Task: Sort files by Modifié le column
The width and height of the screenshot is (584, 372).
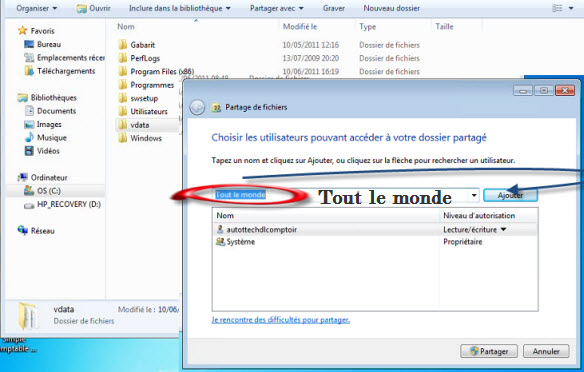Action: coord(300,26)
